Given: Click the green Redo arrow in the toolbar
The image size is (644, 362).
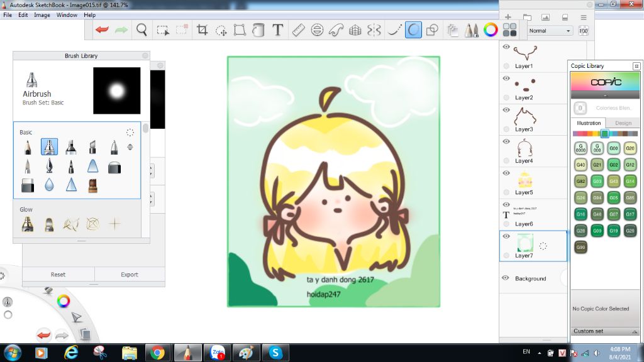Looking at the screenshot, I should 121,30.
